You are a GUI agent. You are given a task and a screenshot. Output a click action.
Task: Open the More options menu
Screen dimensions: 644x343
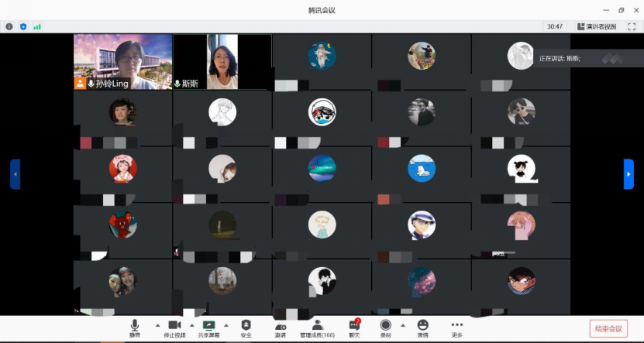(x=456, y=327)
